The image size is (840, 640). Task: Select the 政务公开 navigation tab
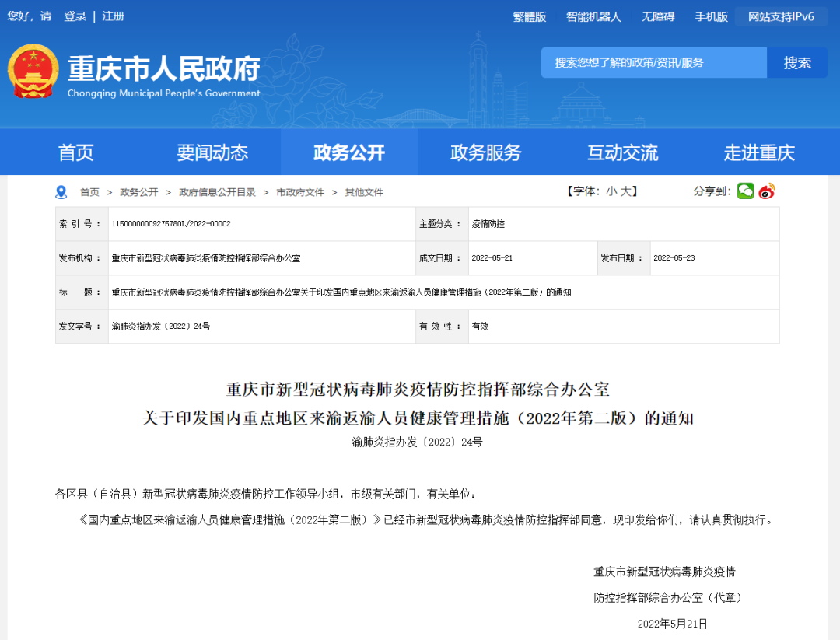pos(349,152)
